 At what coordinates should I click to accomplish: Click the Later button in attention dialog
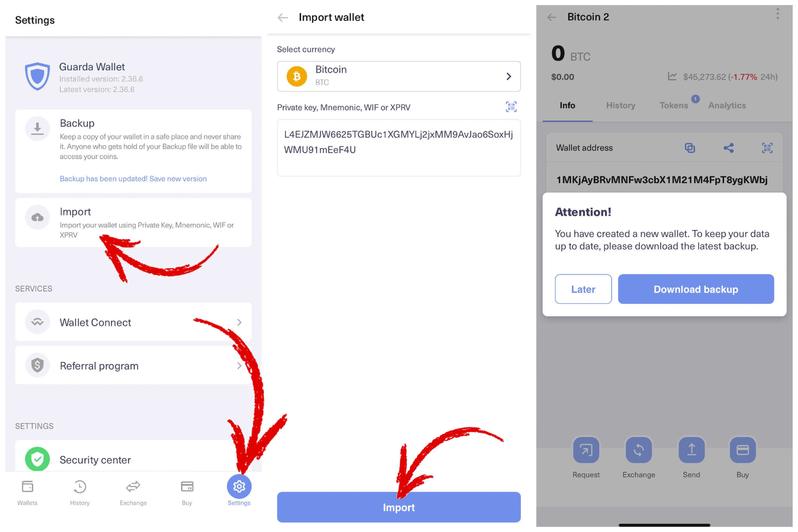[583, 289]
